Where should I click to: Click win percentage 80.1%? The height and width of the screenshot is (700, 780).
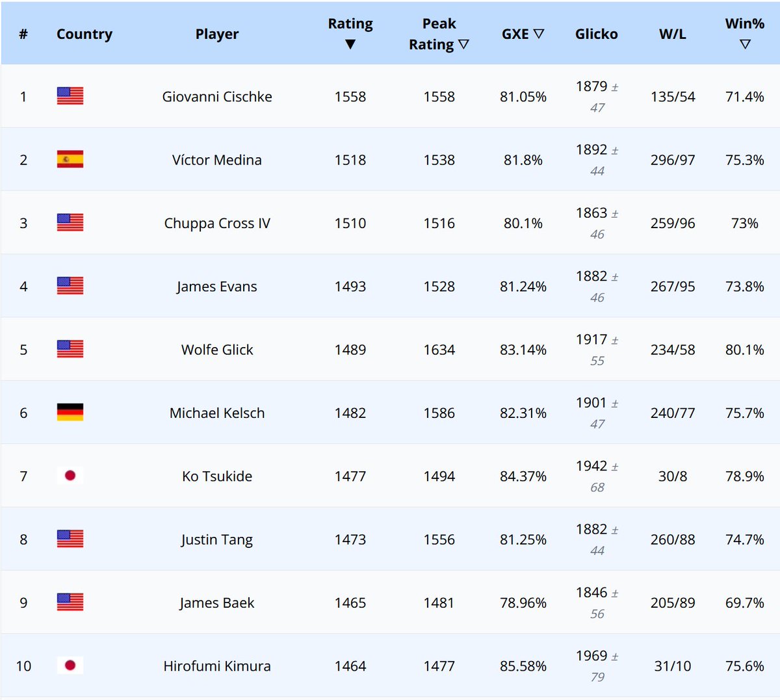pos(745,350)
